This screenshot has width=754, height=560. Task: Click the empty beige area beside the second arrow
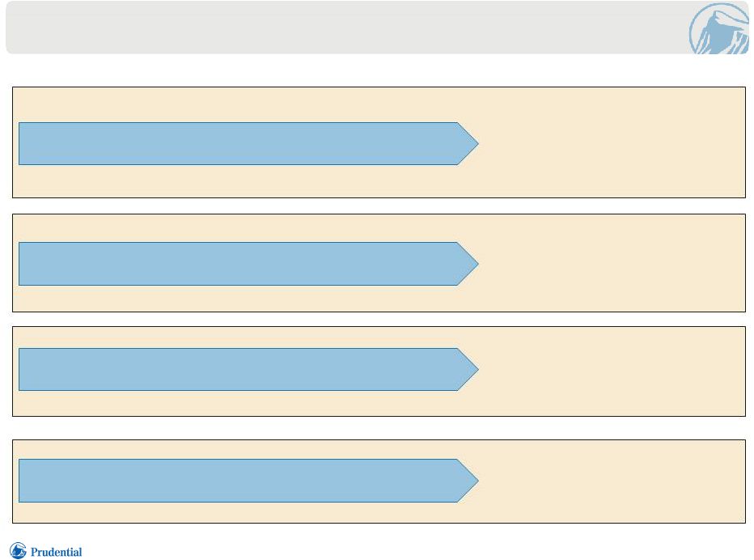click(612, 263)
